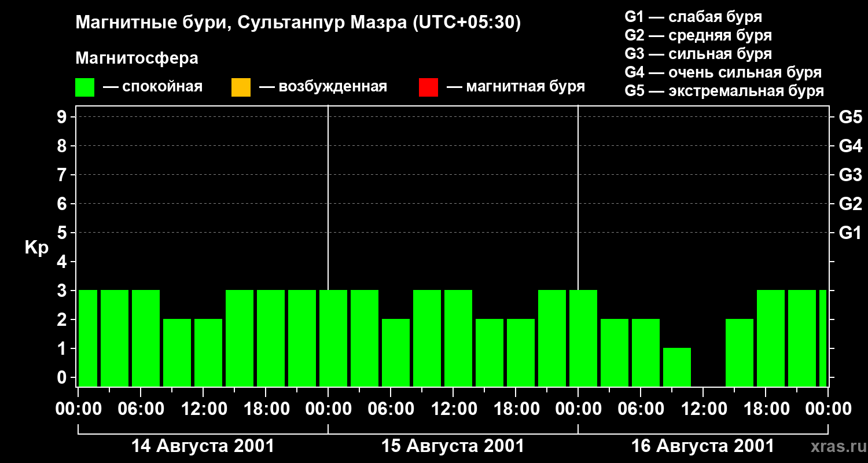868x463 pixels.
Task: Select the legend text "— возбужденная"
Action: 323,87
